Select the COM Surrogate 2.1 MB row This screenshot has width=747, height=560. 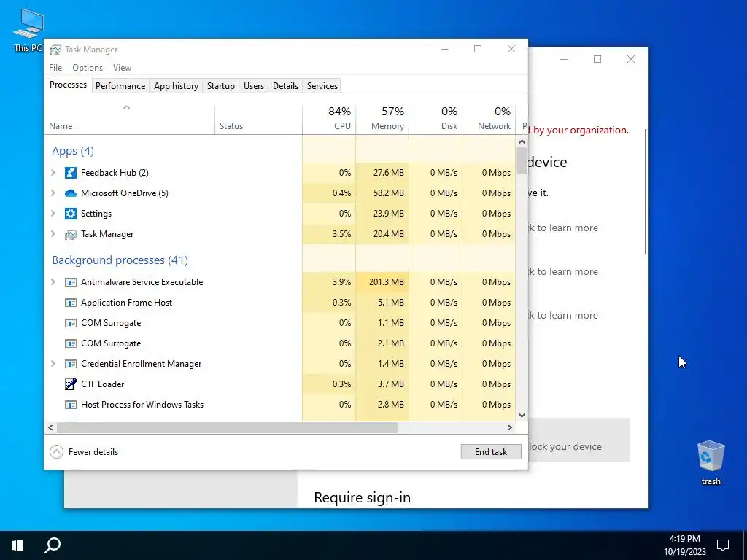tap(280, 343)
